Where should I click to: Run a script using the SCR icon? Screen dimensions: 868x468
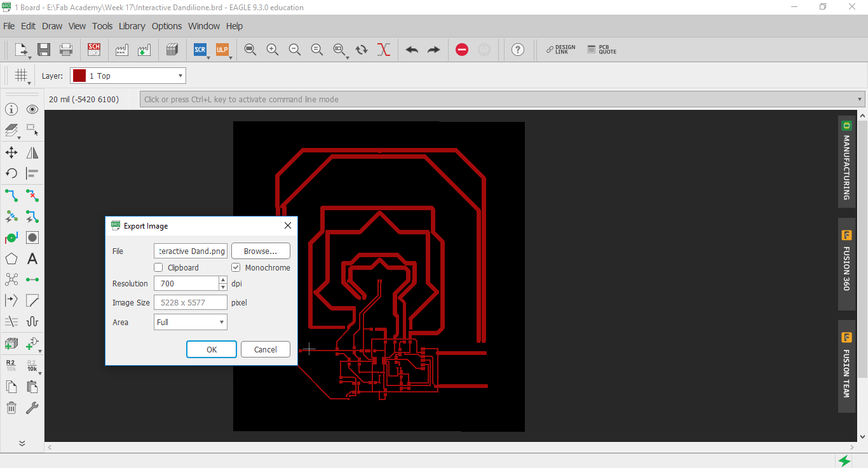coord(200,50)
